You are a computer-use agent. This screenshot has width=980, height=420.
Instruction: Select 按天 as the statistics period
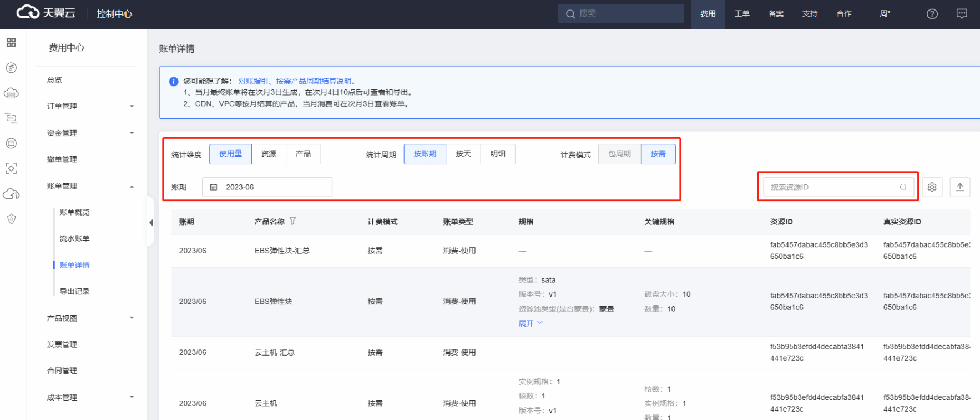coord(463,154)
